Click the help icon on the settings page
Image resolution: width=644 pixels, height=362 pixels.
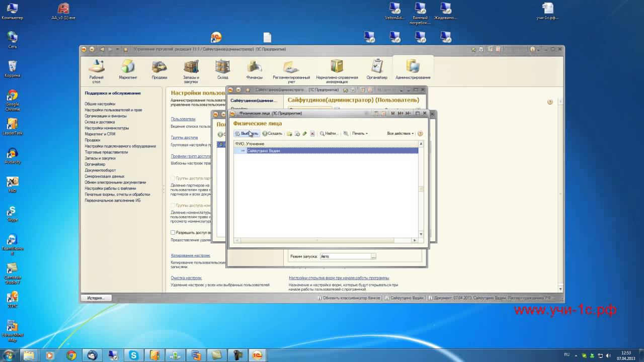click(x=550, y=102)
